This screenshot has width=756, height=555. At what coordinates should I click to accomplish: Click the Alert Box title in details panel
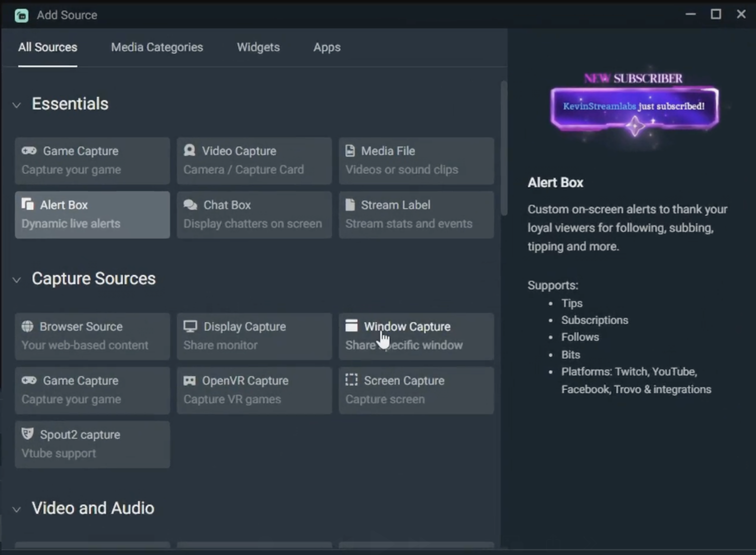(555, 182)
